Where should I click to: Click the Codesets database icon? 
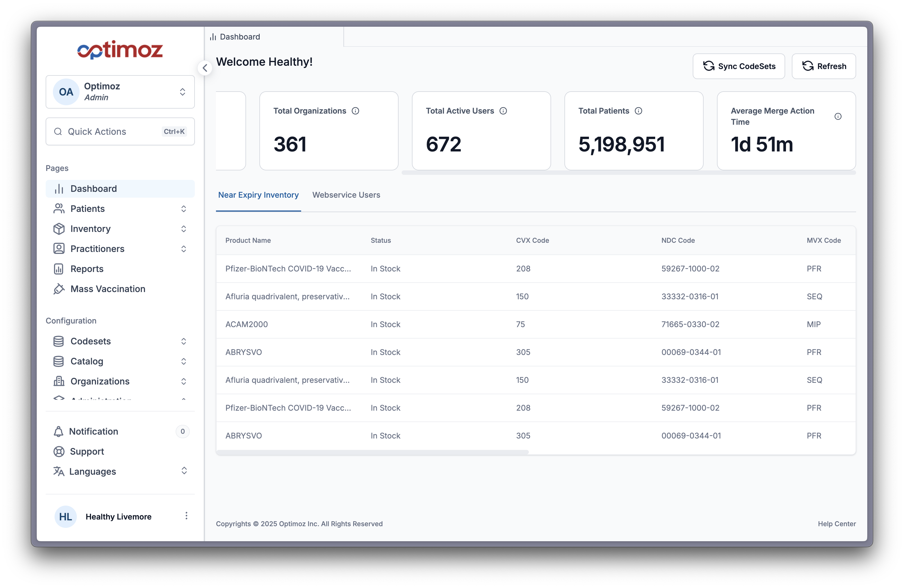59,341
